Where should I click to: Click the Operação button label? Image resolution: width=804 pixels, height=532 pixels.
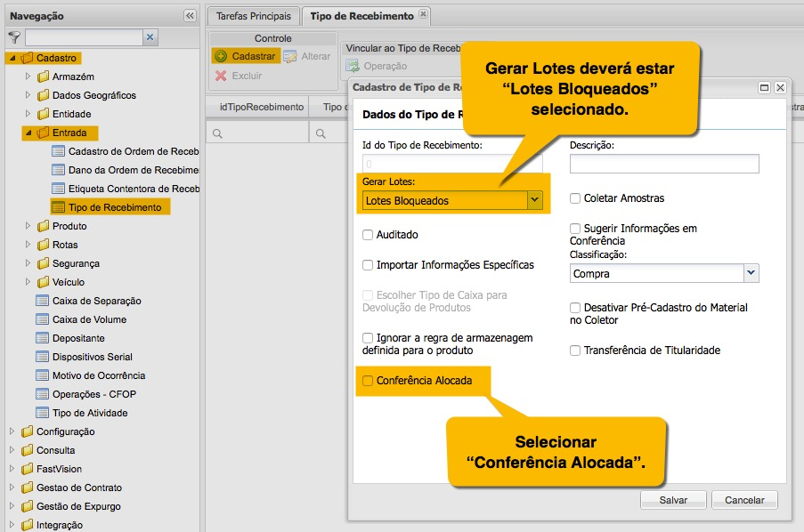pyautogui.click(x=386, y=66)
